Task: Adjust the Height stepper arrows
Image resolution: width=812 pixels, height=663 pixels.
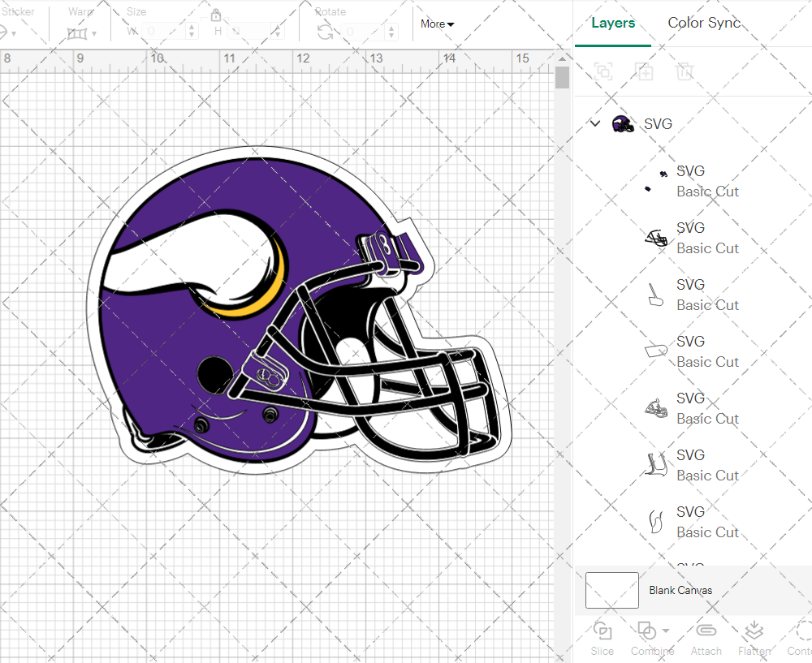Action: click(x=278, y=32)
